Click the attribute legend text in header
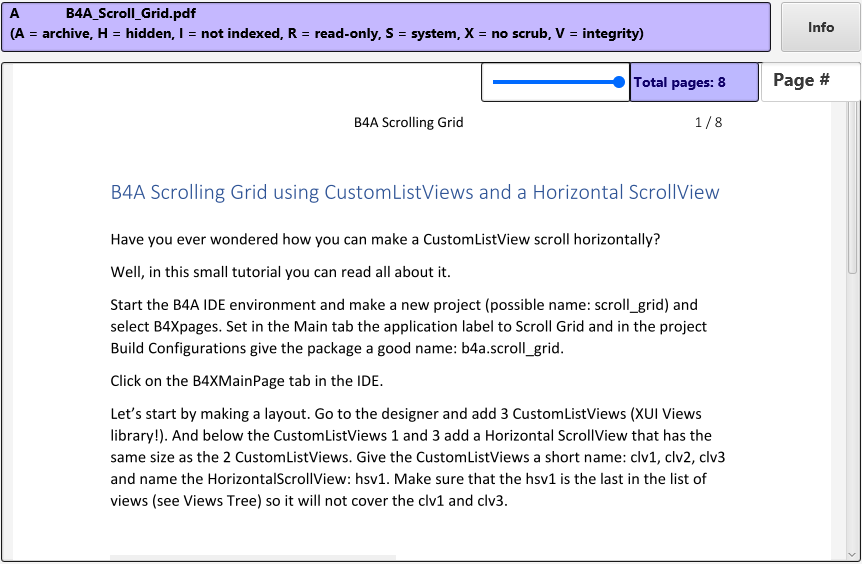Image resolution: width=862 pixels, height=564 pixels. coord(327,34)
